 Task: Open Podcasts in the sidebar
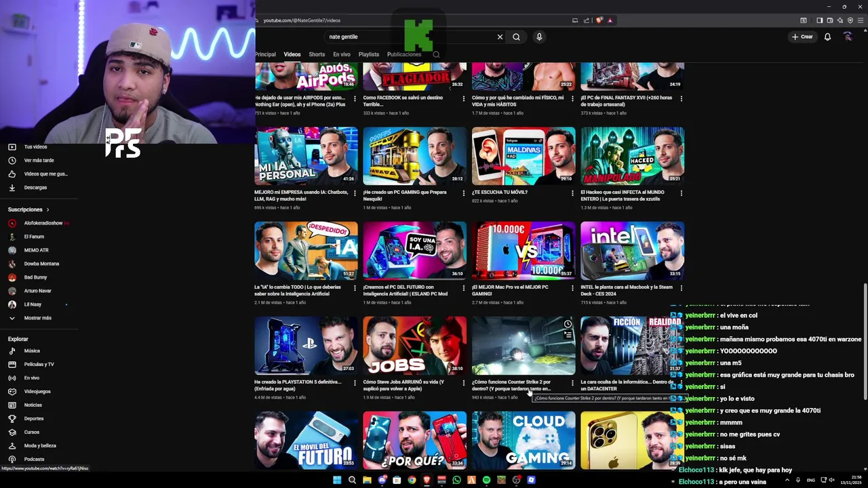(x=26, y=460)
